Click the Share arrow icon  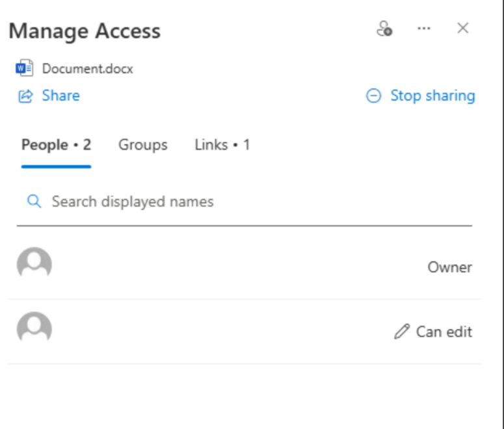(x=25, y=96)
